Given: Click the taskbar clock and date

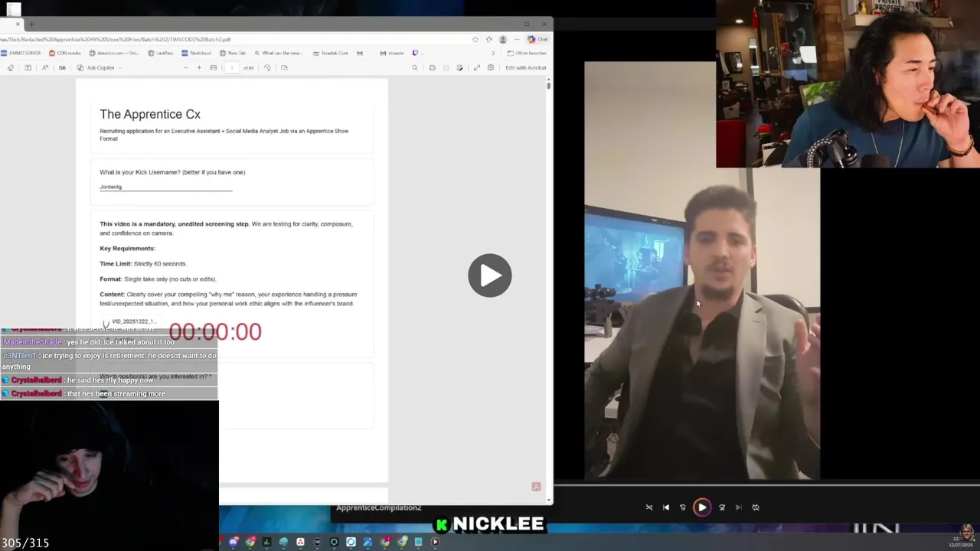Looking at the screenshot, I should [x=960, y=541].
